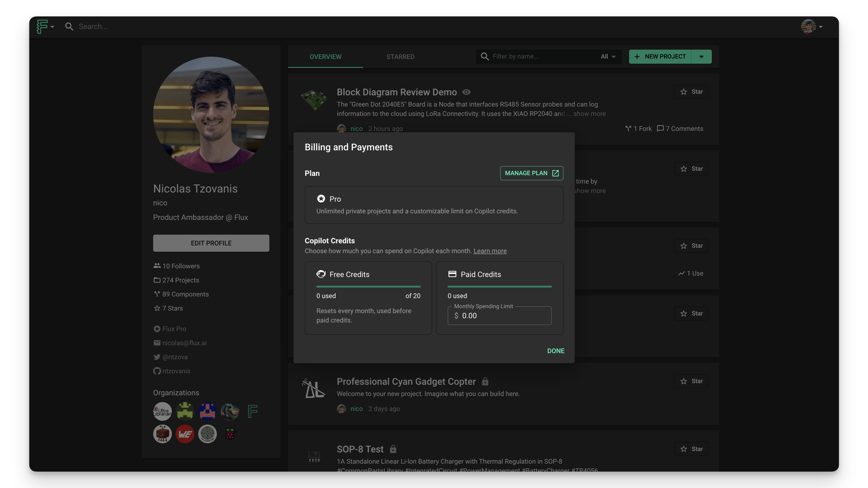Open the blue and red pixel organization avatar

(x=207, y=411)
